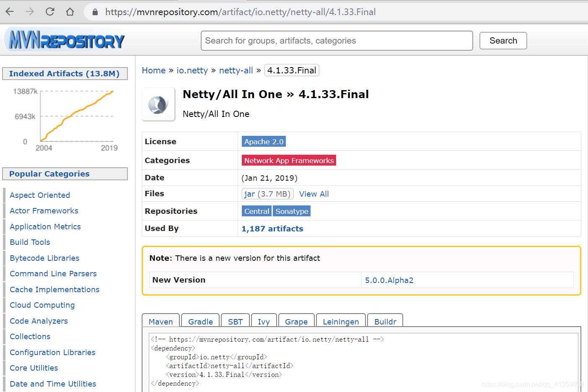Open the io.netty breadcrumb link
Screen dimensions: 588x392
(192, 70)
